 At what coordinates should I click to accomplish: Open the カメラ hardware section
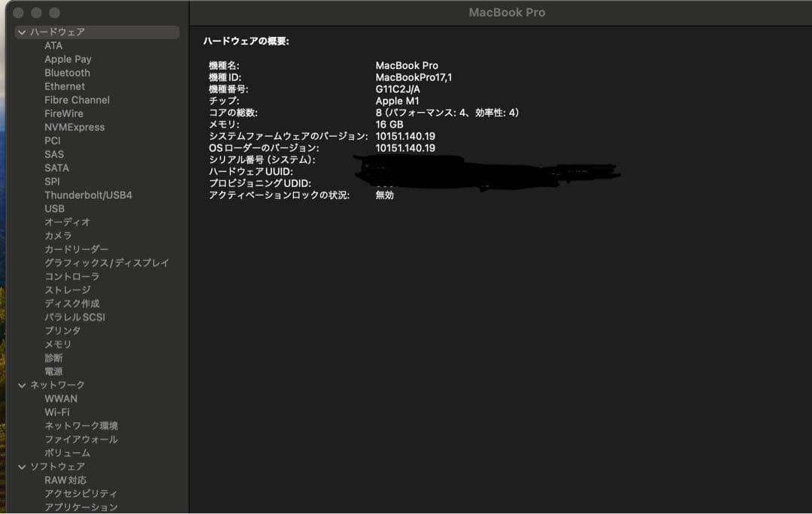(x=59, y=235)
